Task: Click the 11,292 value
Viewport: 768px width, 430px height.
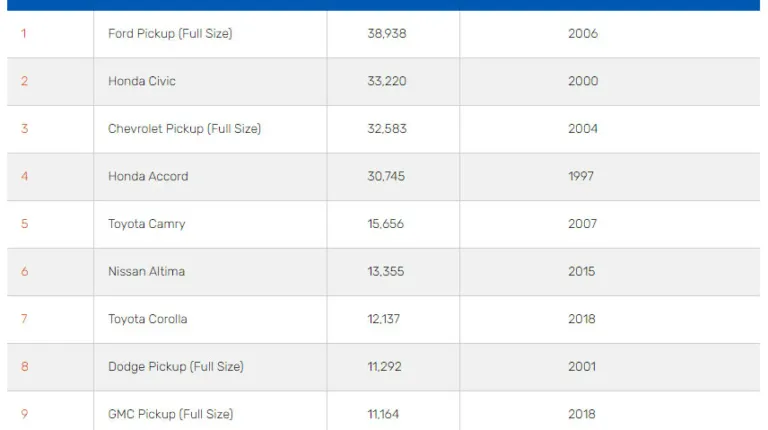Action: click(x=384, y=367)
